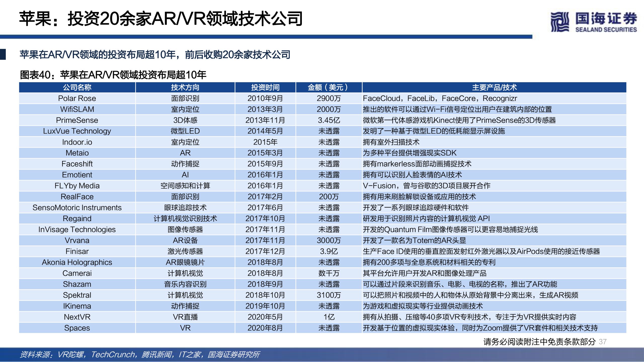Image resolution: width=644 pixels, height=362 pixels.
Task: Click the 空间感知和计算 technology cell
Action: click(x=185, y=186)
